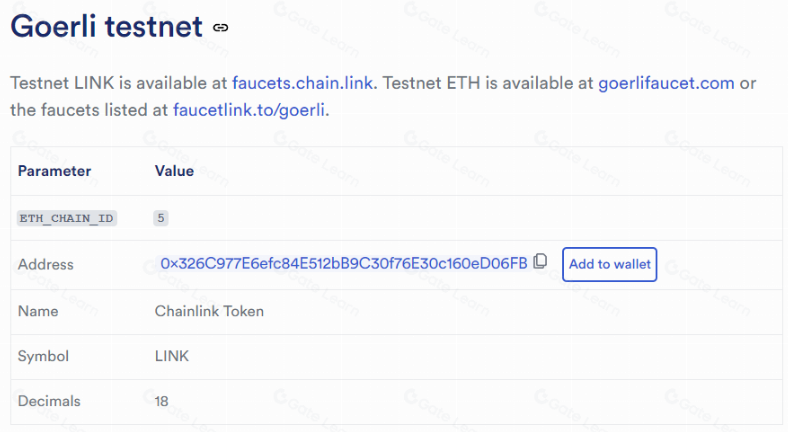Select the Chainlink Token value
This screenshot has width=788, height=432.
tap(209, 311)
